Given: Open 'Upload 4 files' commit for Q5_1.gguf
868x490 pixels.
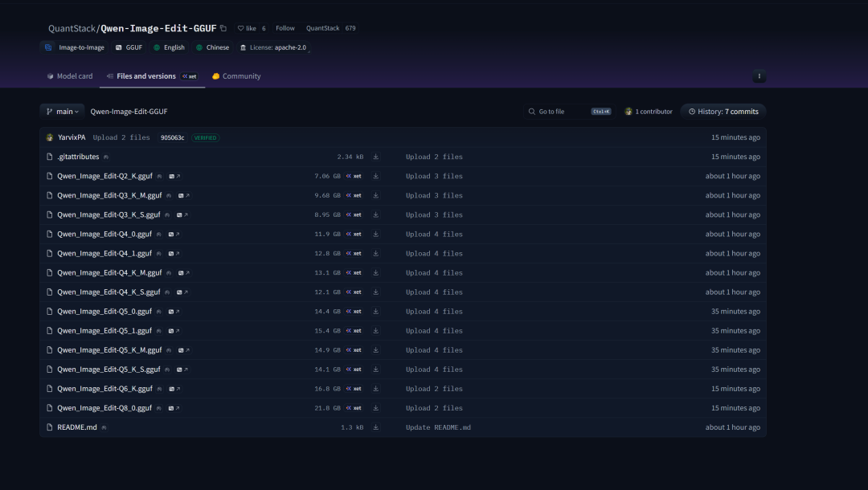Looking at the screenshot, I should pyautogui.click(x=434, y=331).
